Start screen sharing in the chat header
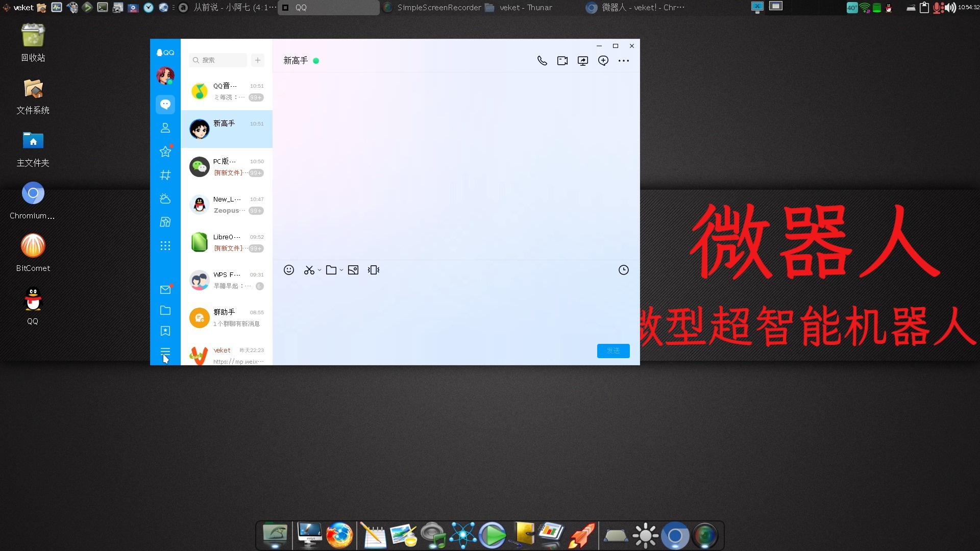 click(x=583, y=61)
